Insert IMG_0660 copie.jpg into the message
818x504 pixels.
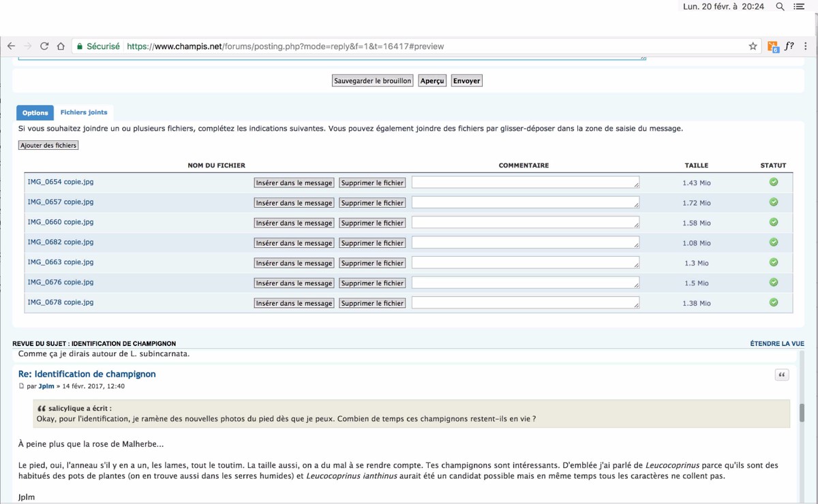294,223
